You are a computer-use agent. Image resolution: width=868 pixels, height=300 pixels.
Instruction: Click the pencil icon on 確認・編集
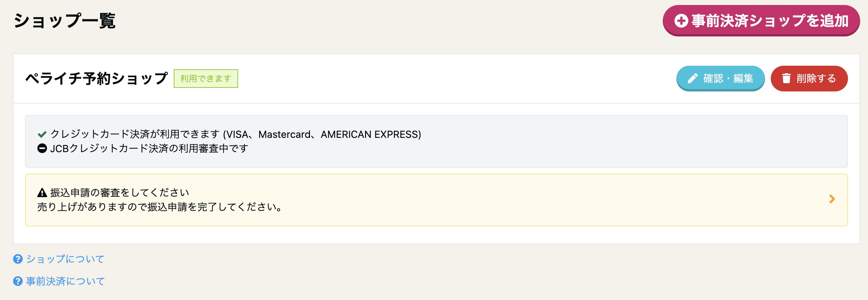point(692,78)
